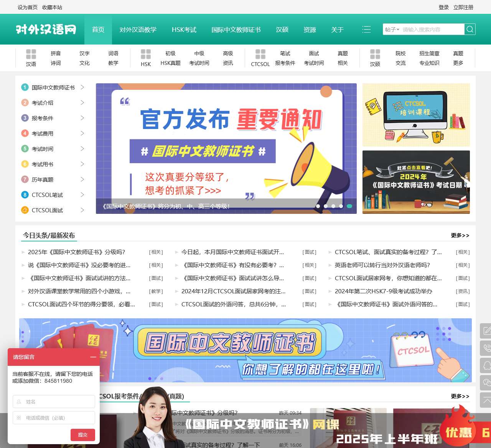The image size is (491, 448).
Task: Click the number 5 badge beside 考试时间
Action: tap(25, 149)
